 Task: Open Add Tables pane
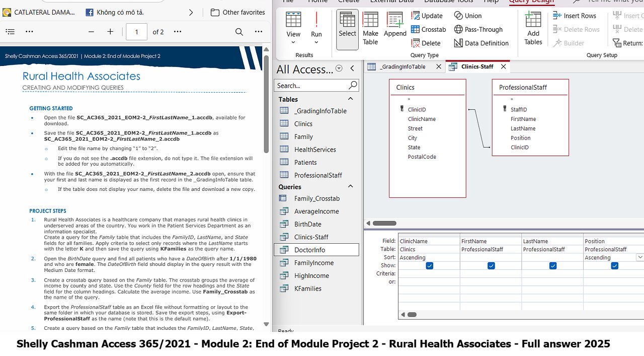(x=533, y=29)
